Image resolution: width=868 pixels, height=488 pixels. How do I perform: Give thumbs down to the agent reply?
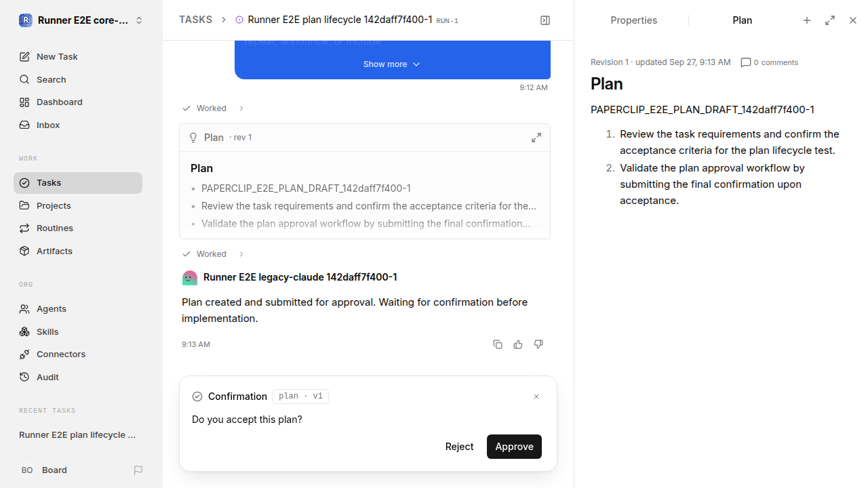538,344
